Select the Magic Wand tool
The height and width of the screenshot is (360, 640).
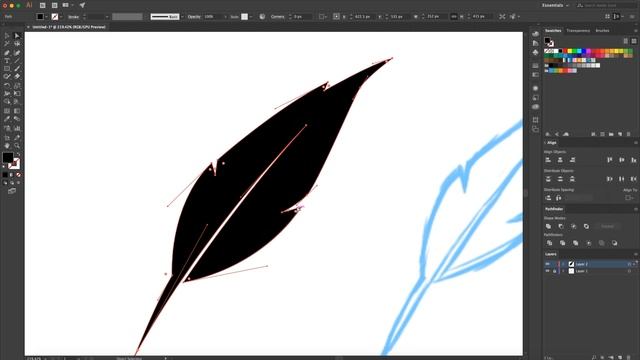click(x=7, y=44)
